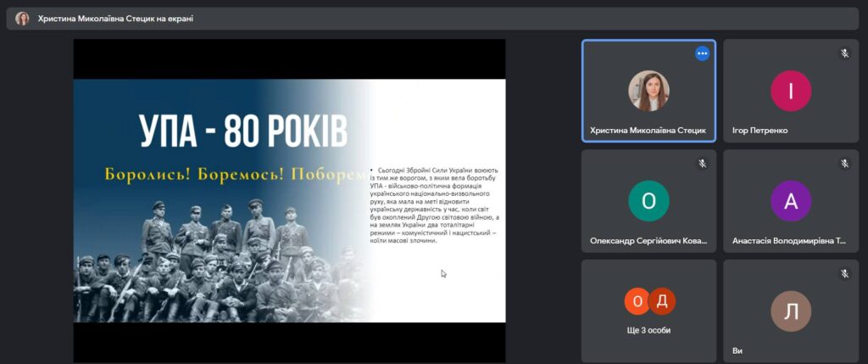This screenshot has width=868, height=364.
Task: Select the "Христина Миколаївна Стецик" name label
Action: (648, 131)
